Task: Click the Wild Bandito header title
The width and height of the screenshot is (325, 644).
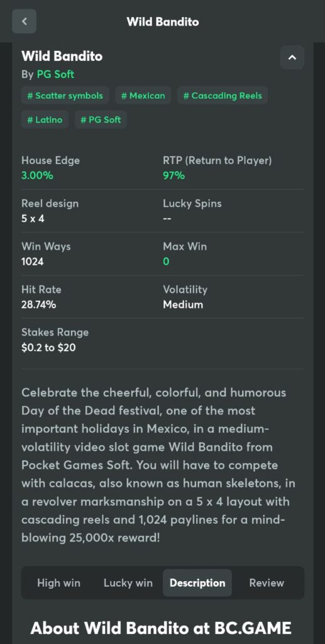Action: pos(163,21)
